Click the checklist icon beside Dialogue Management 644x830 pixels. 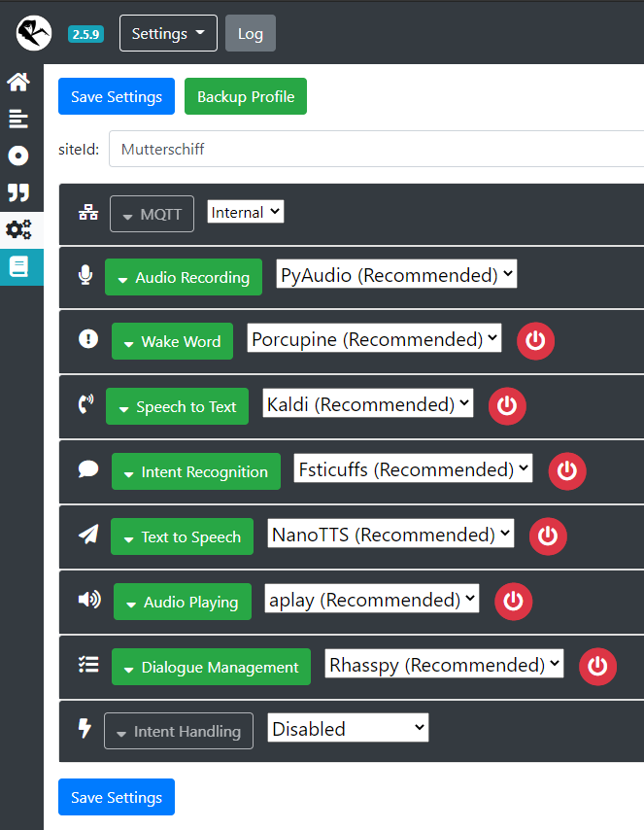pos(88,665)
